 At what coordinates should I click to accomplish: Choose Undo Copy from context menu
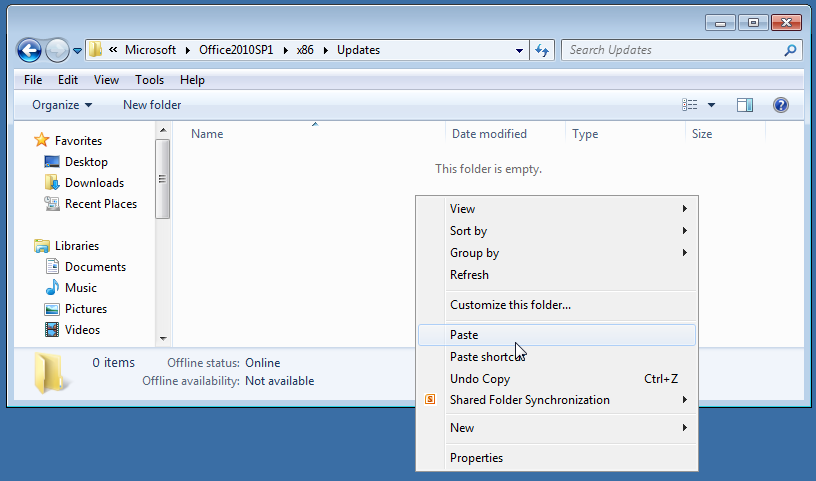point(557,378)
